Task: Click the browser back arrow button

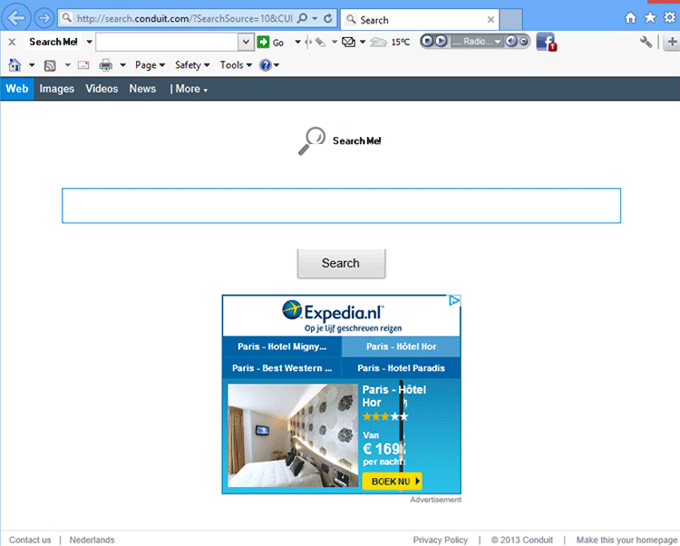Action: (17, 18)
